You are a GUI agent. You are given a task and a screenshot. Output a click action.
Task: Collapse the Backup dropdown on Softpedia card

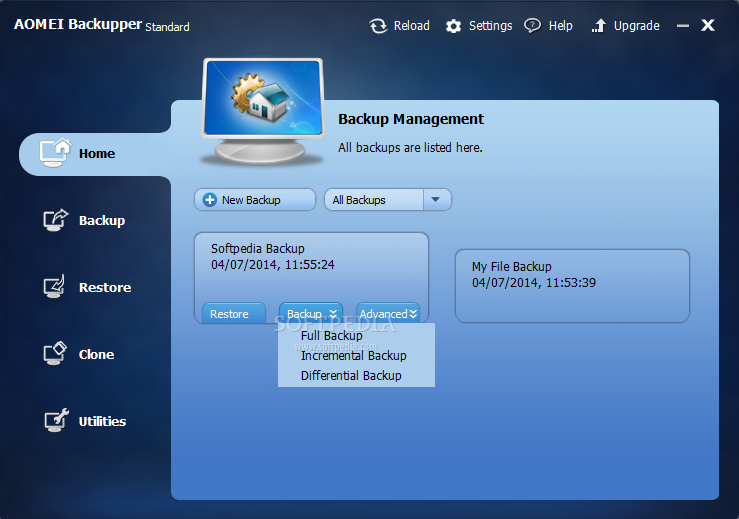311,313
